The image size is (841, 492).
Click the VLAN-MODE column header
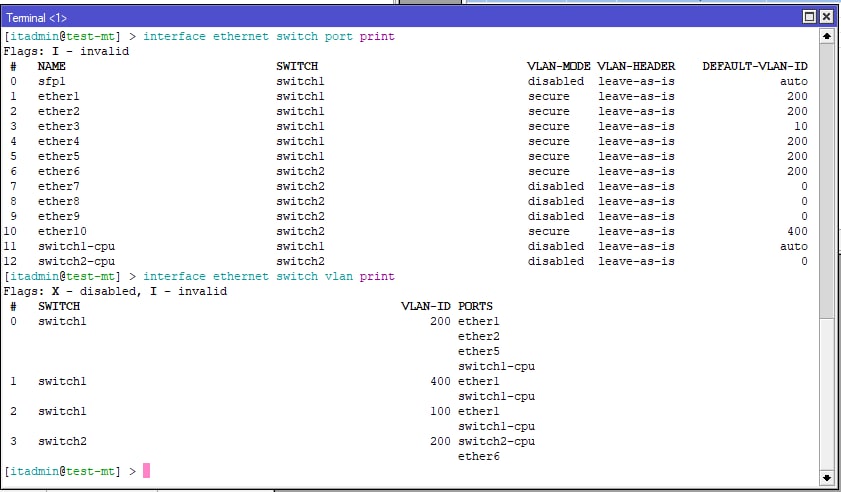pyautogui.click(x=558, y=67)
